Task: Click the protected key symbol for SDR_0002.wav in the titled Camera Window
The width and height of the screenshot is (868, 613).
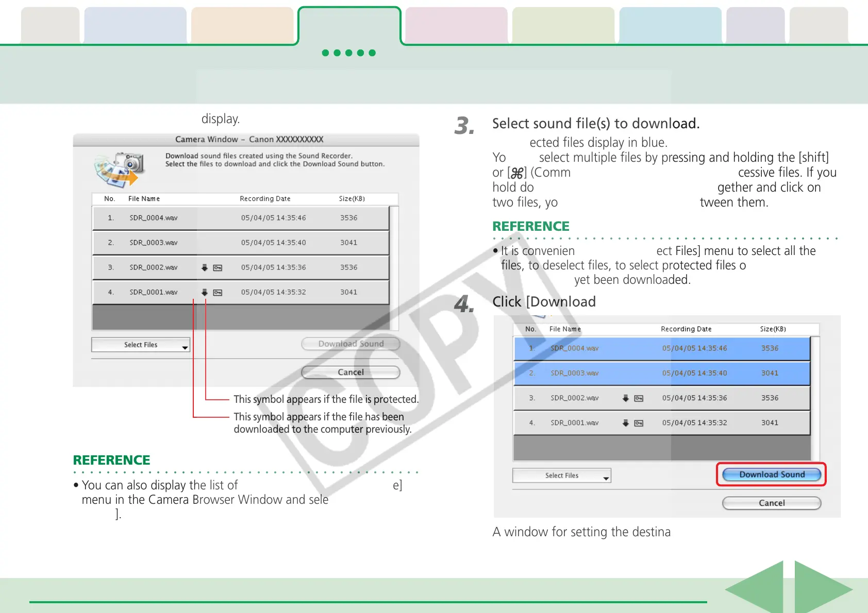Action: pyautogui.click(x=218, y=268)
